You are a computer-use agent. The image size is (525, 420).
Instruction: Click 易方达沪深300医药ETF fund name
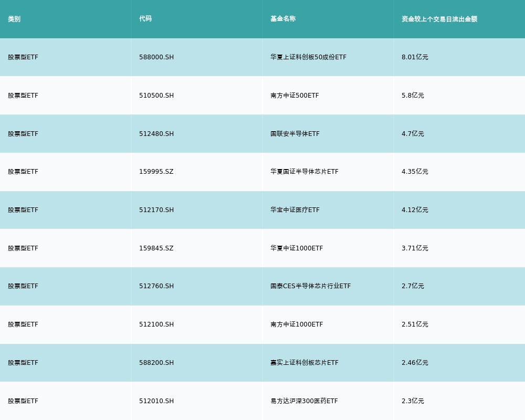pos(304,401)
